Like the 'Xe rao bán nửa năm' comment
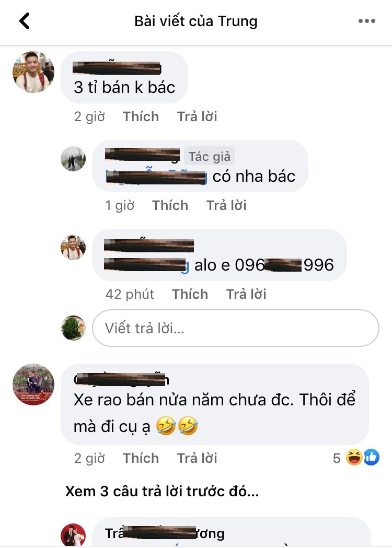This screenshot has height=548, width=392. point(141,458)
